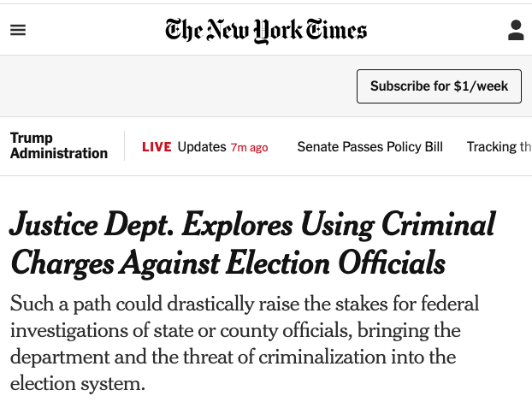
Task: Subscribe for $1/week
Action: 439,86
